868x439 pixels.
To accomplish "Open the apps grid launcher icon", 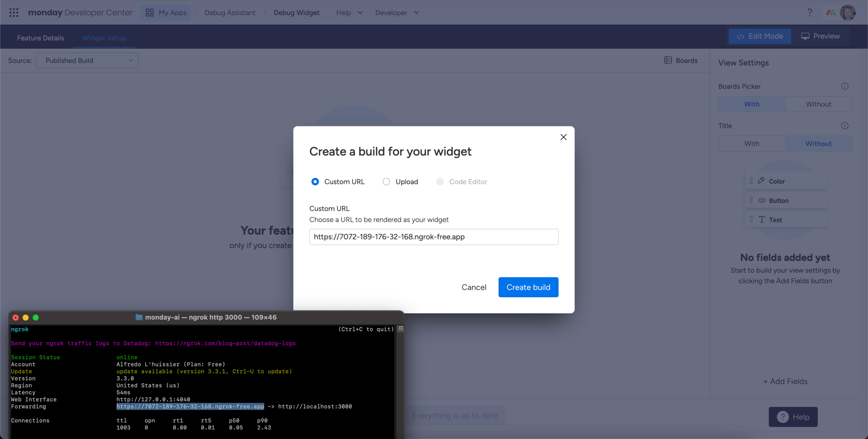I will (x=14, y=13).
